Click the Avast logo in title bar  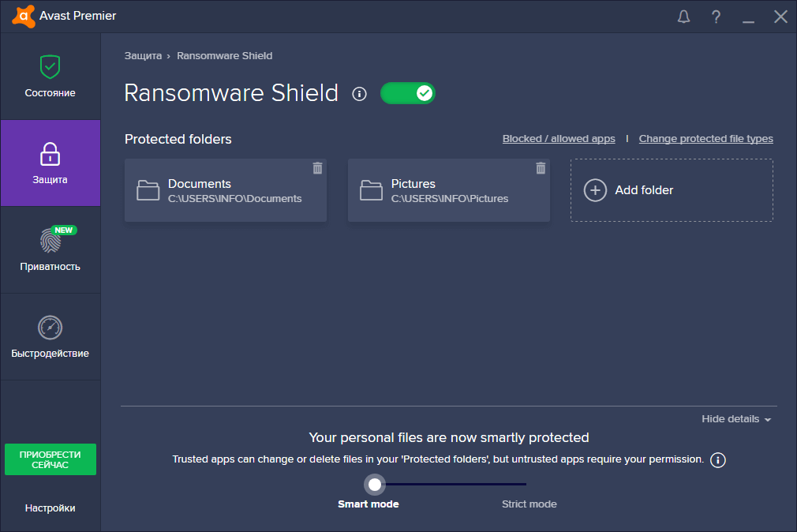22,16
